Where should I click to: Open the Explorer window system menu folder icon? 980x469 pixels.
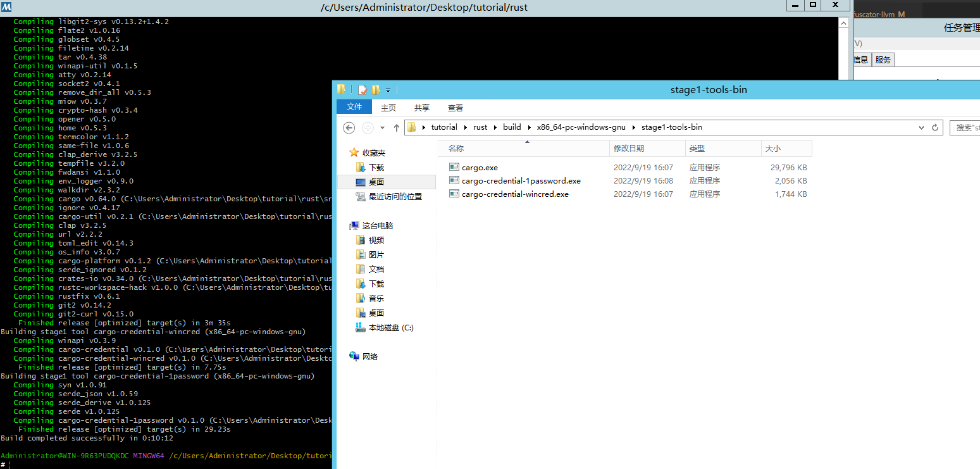[x=342, y=89]
